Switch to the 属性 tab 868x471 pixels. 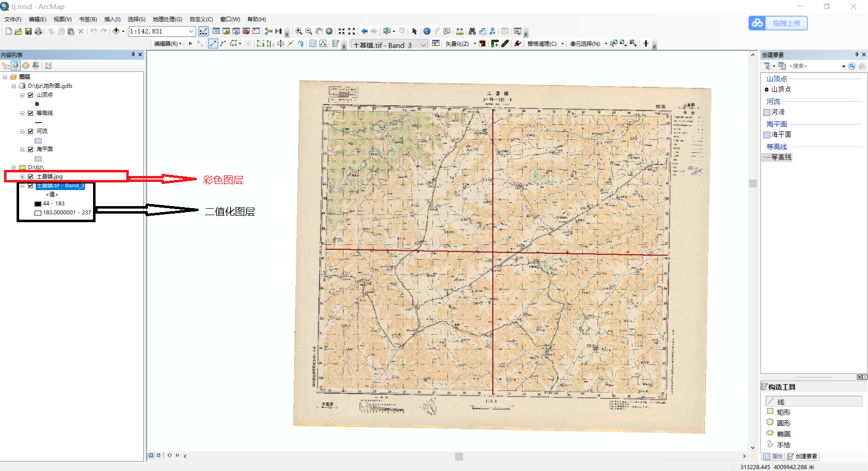point(773,456)
